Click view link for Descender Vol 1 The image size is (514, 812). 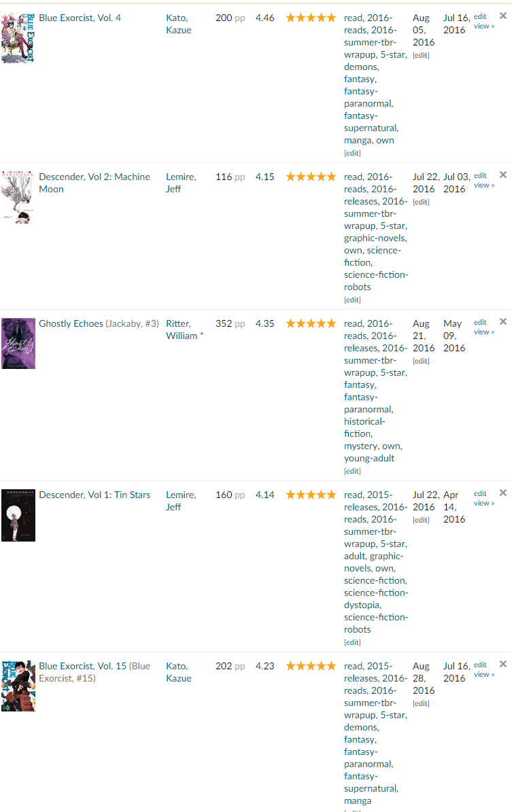(484, 504)
